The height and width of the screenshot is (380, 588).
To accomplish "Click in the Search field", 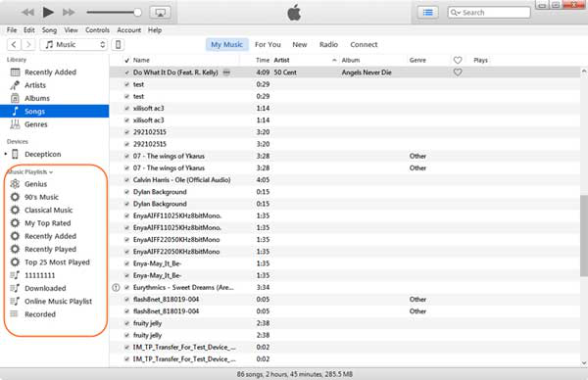I will click(x=489, y=13).
